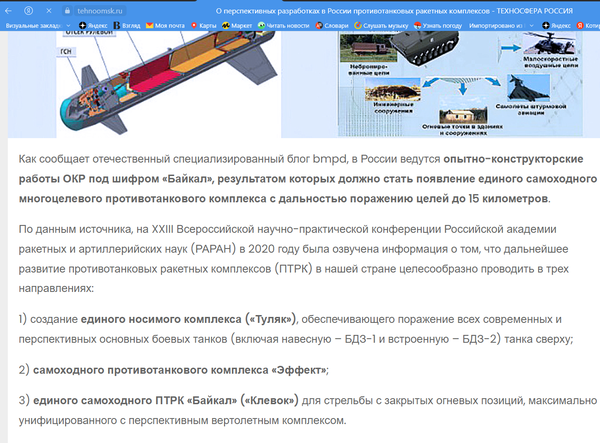Open the Взгляд bookmark
This screenshot has height=443, width=600.
click(x=127, y=26)
